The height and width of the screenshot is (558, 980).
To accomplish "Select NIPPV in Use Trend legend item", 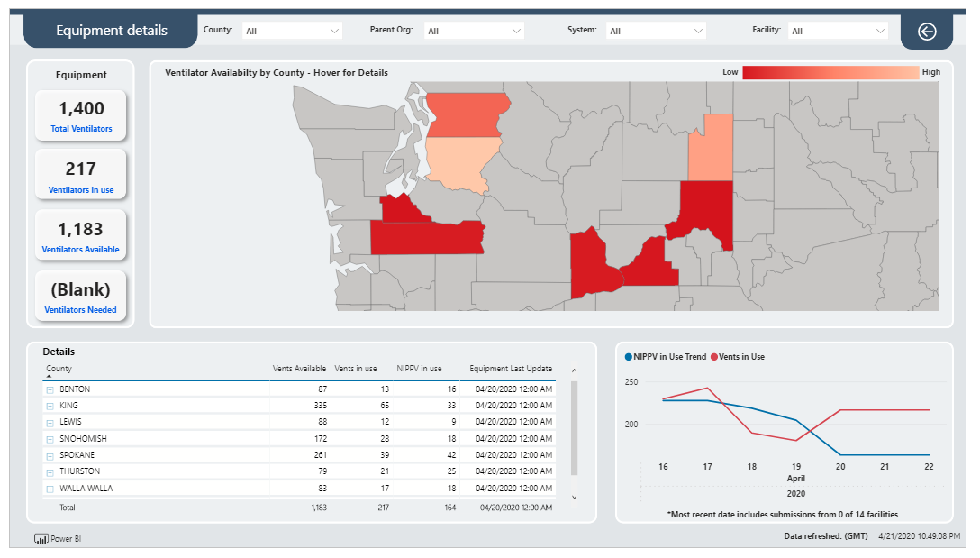I will click(666, 357).
